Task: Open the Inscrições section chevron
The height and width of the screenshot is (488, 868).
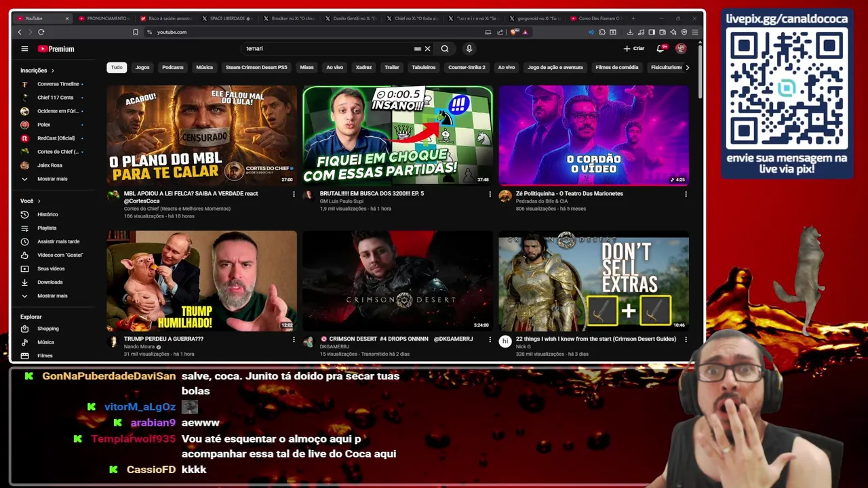Action: tap(52, 70)
